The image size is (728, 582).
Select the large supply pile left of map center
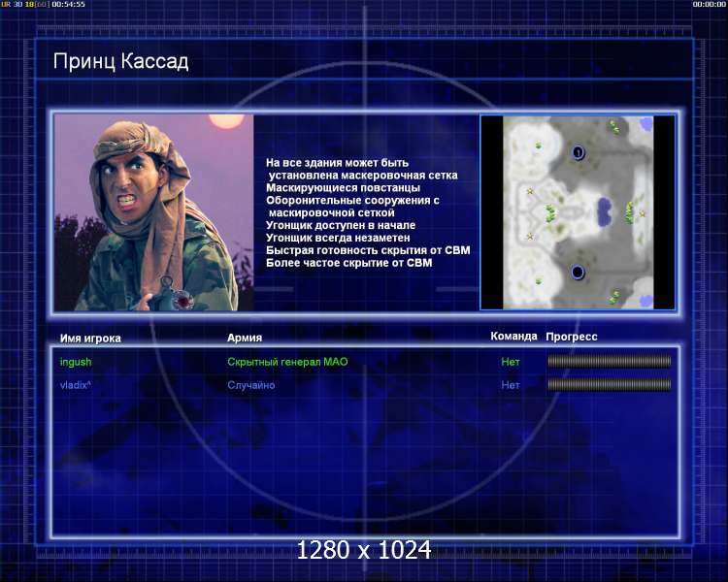point(550,213)
